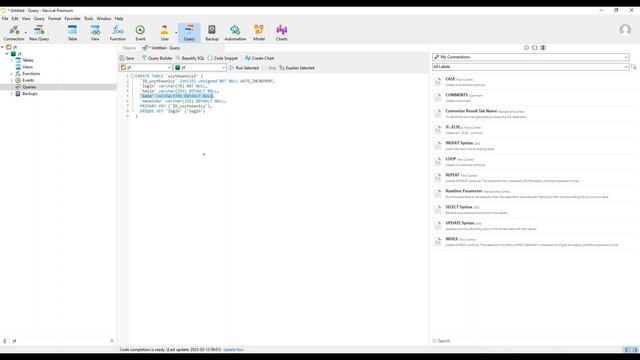Select the highlighted Query toolbar icon
The image size is (640, 360).
click(x=189, y=33)
